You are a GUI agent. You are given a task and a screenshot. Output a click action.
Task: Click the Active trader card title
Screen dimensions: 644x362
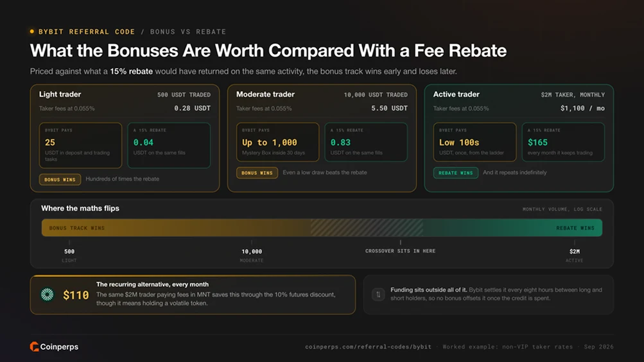point(457,94)
